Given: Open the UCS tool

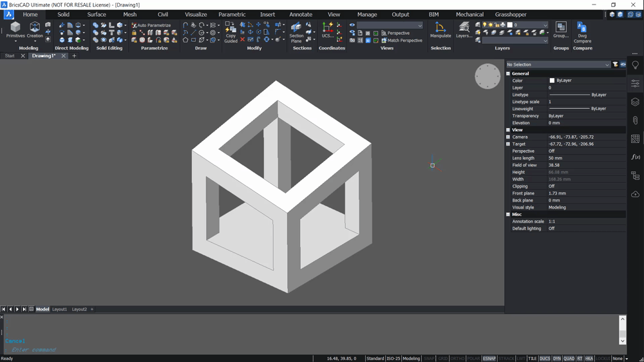Looking at the screenshot, I should click(x=327, y=30).
